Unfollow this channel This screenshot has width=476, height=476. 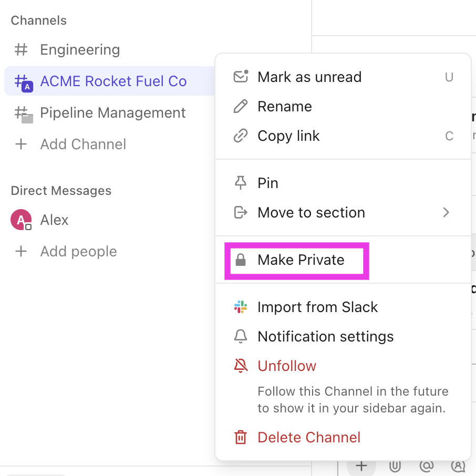click(287, 366)
